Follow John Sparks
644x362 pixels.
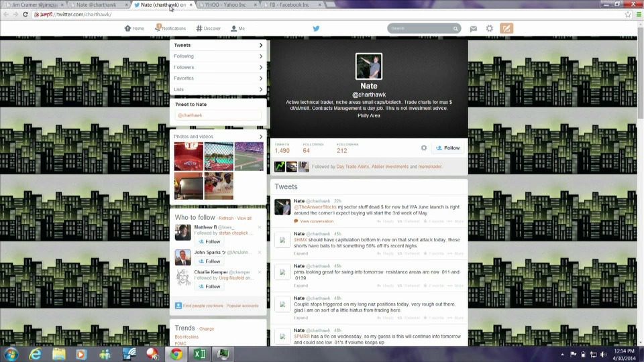coord(209,261)
